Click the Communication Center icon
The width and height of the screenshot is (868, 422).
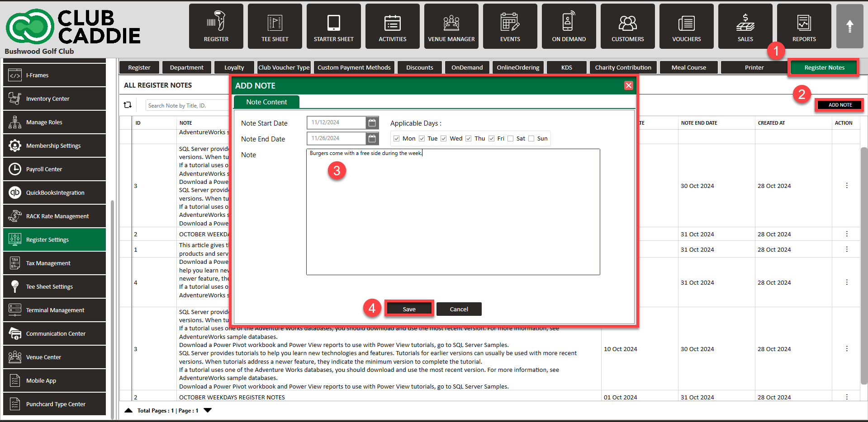15,333
